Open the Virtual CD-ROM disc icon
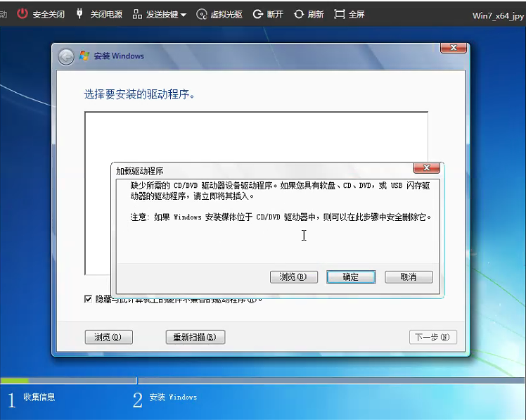Screen dimensions: 526x420 click(x=202, y=14)
